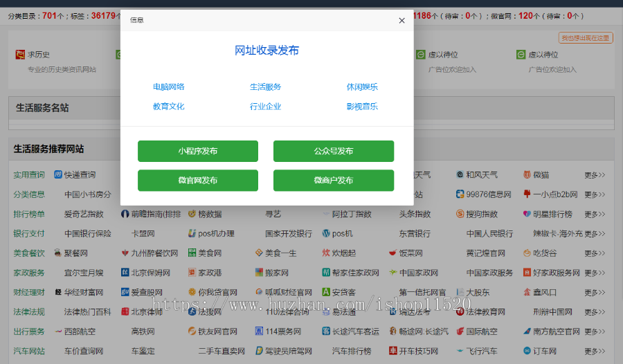Viewport: 623px width, 364px height.
Task: Click the 搬家网 icon
Action: [x=259, y=272]
